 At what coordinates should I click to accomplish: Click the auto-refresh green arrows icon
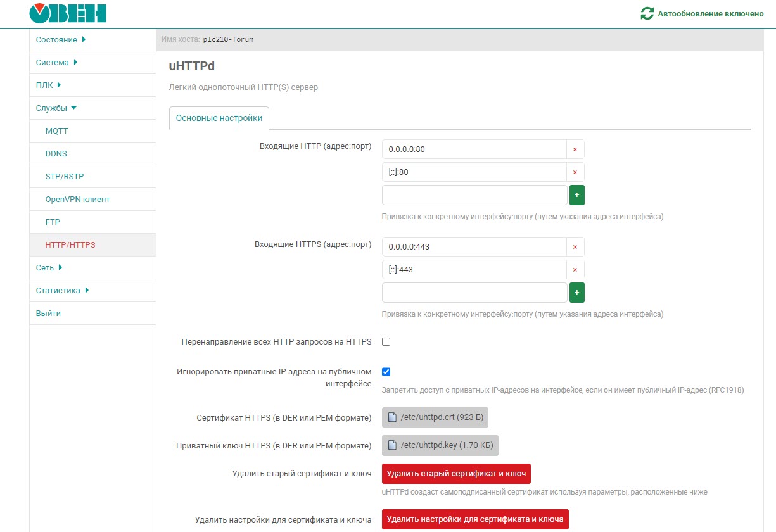tap(647, 13)
